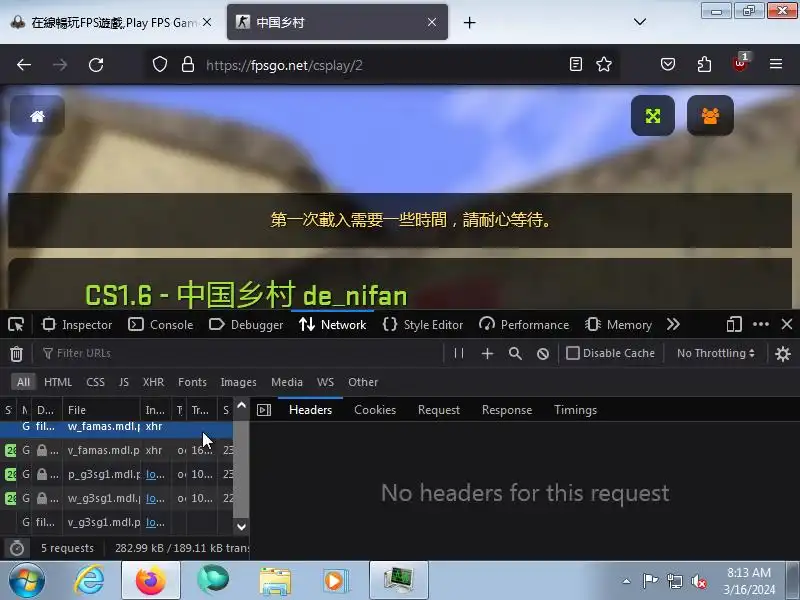Filter requests by XHR
Screen dimensions: 800x600
coord(153,382)
